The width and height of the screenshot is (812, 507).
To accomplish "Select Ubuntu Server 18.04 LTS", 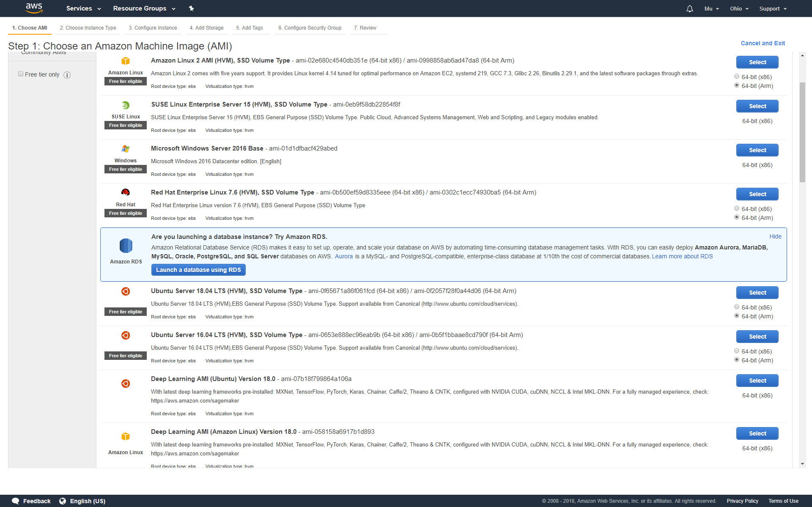I will coord(757,293).
